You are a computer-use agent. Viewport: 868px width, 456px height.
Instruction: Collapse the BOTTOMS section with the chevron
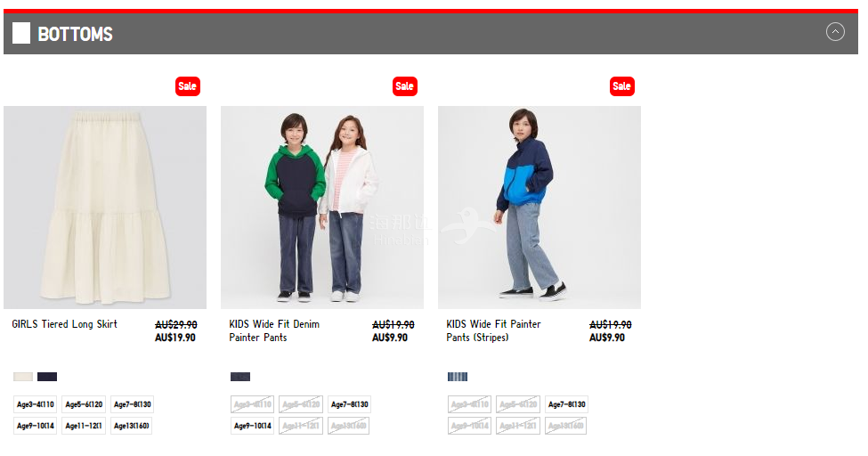(835, 32)
